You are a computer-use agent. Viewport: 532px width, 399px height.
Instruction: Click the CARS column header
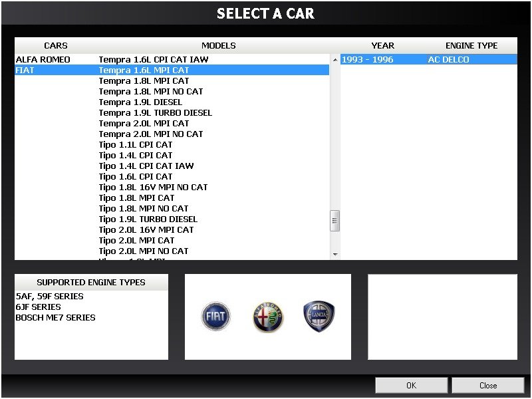[56, 45]
